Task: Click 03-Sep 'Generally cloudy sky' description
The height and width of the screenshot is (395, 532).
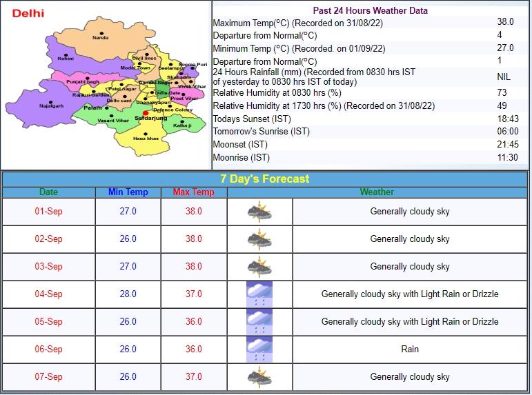Action: 410,267
